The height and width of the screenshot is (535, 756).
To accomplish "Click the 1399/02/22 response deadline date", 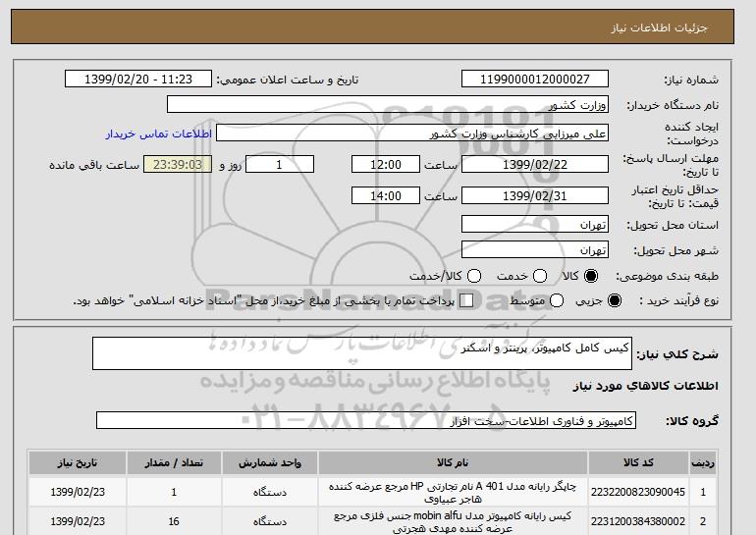I will pyautogui.click(x=535, y=164).
